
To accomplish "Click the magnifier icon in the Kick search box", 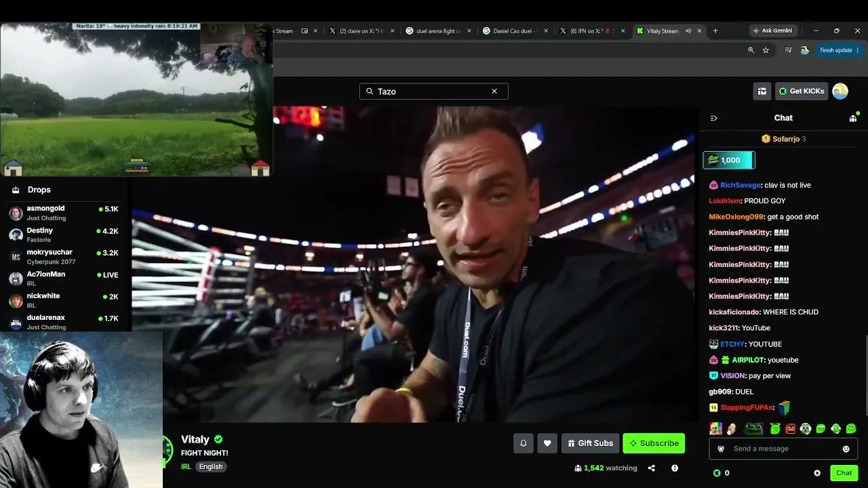I will click(370, 91).
